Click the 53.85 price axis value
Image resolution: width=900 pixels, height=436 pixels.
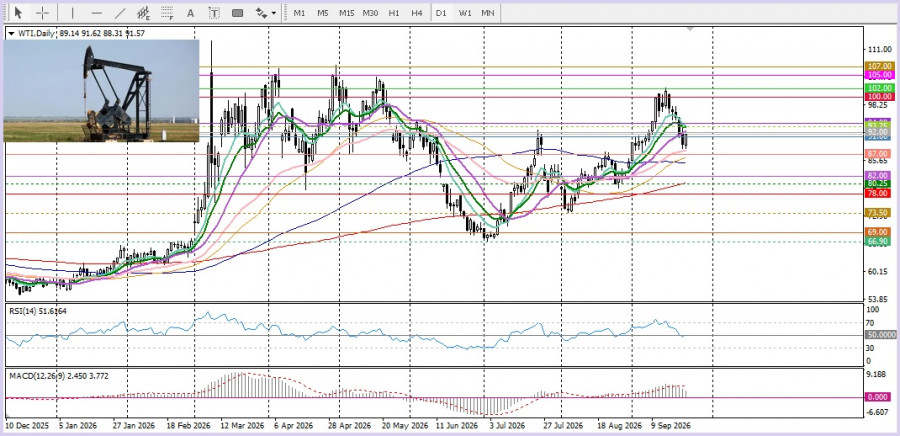879,299
